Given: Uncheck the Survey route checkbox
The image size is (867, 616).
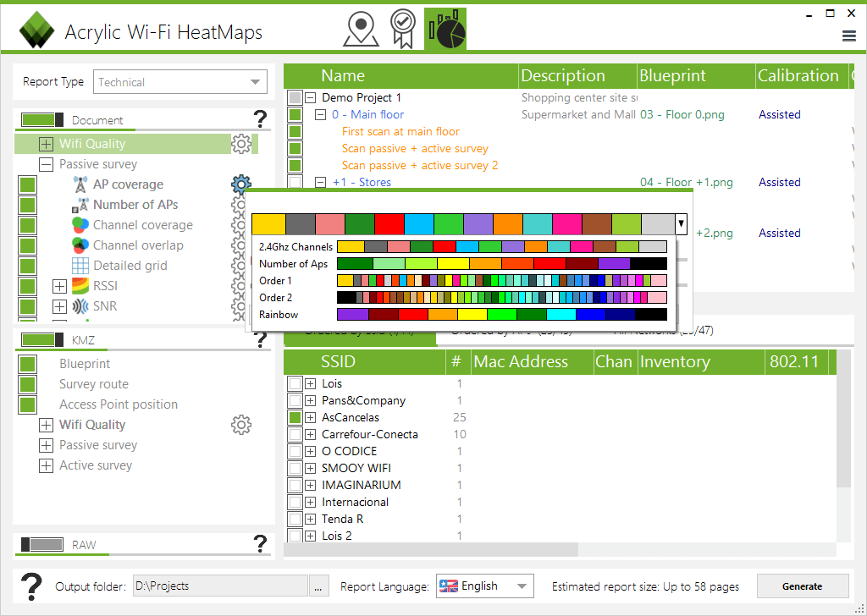Looking at the screenshot, I should pyautogui.click(x=28, y=384).
